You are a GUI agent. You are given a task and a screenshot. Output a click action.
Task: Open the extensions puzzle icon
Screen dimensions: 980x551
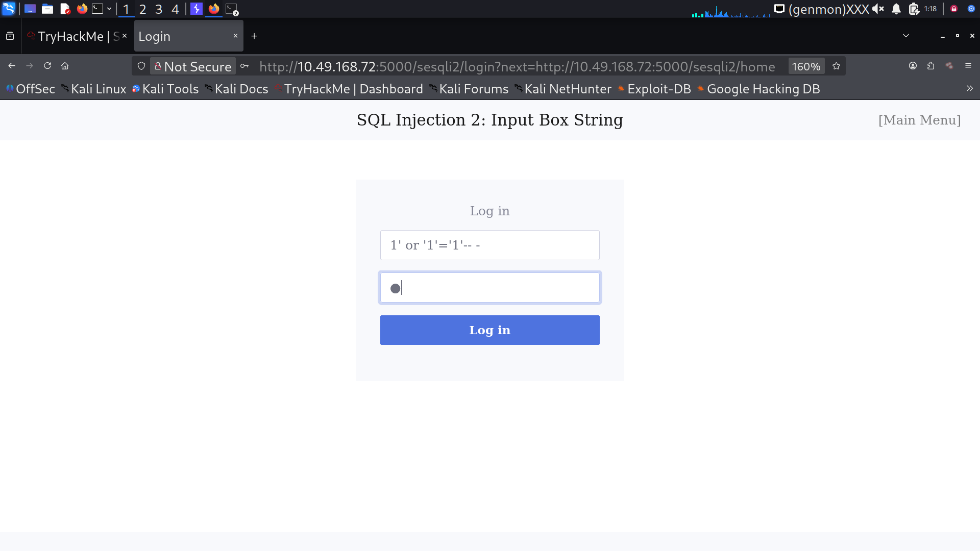(931, 66)
